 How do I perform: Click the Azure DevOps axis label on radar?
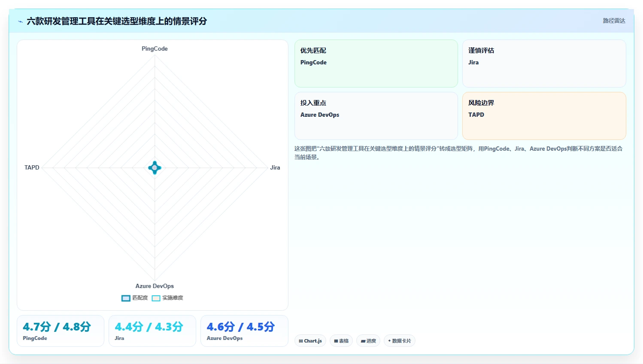tap(155, 286)
